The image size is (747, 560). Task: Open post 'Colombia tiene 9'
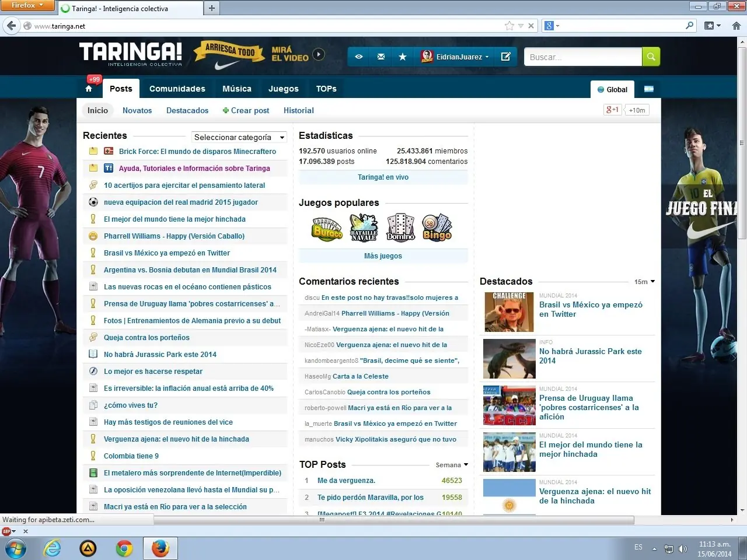click(x=131, y=456)
